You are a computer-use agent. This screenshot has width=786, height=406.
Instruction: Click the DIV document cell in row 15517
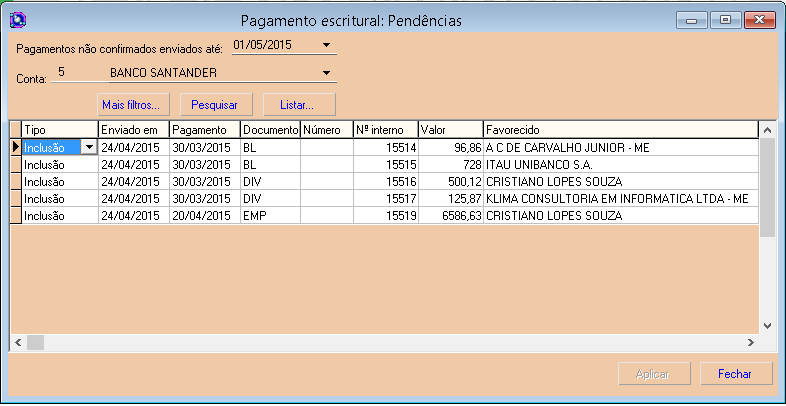[270, 199]
